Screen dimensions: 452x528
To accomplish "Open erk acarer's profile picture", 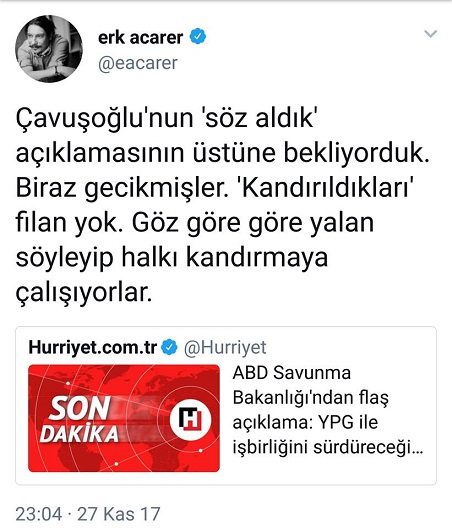I will click(x=49, y=49).
